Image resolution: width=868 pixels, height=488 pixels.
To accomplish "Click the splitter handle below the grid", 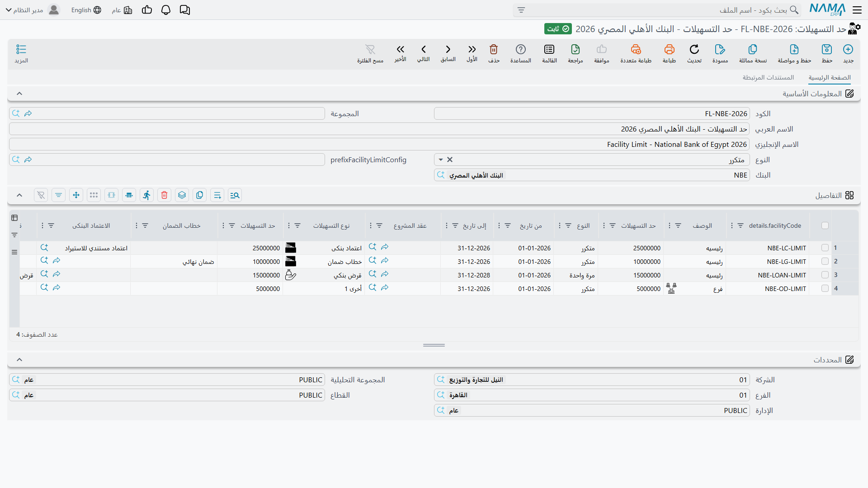I will click(x=434, y=345).
